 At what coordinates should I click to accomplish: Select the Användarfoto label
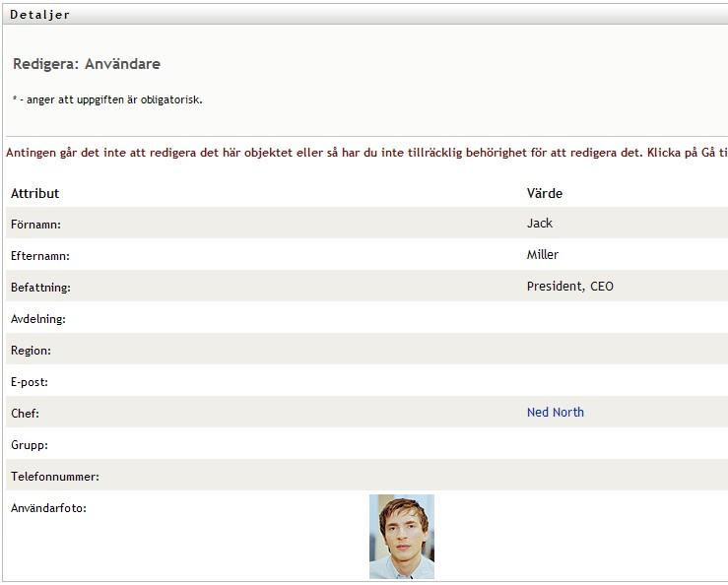coord(48,508)
